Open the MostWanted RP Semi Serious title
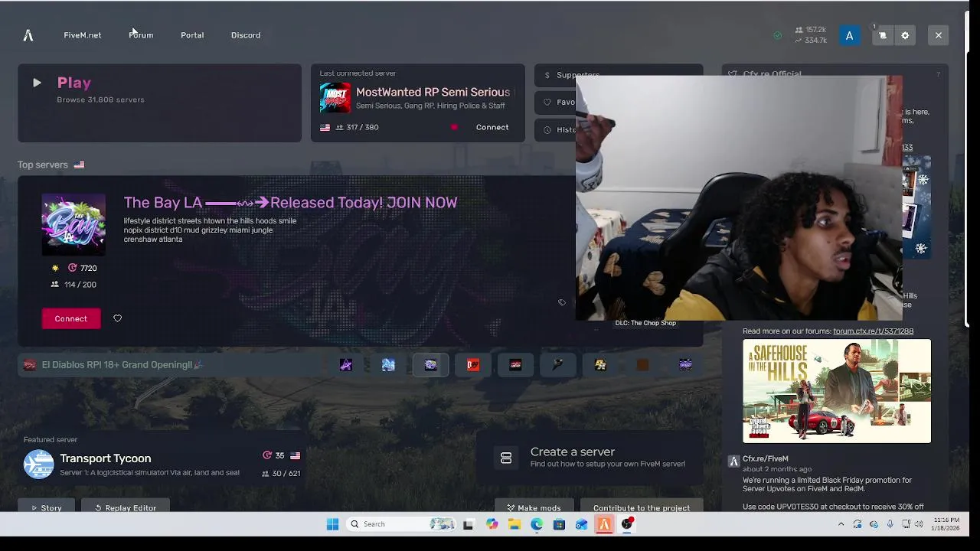This screenshot has width=980, height=551. (x=433, y=92)
